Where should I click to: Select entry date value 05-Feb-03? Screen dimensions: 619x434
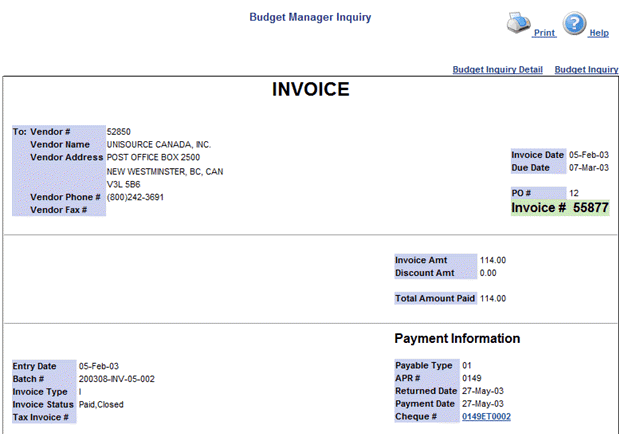[99, 366]
